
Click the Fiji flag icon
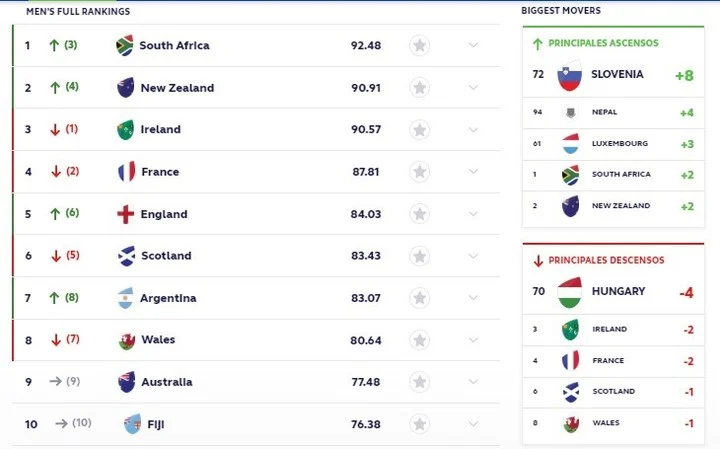(133, 424)
